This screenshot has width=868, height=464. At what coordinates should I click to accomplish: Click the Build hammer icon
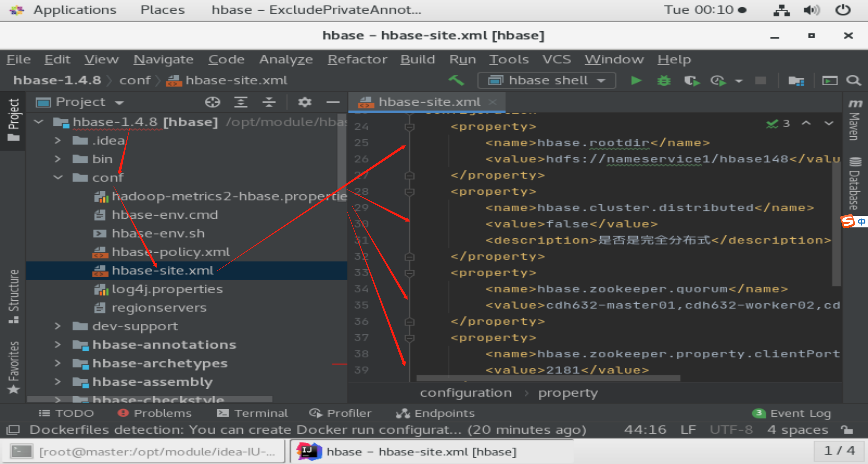(x=457, y=81)
